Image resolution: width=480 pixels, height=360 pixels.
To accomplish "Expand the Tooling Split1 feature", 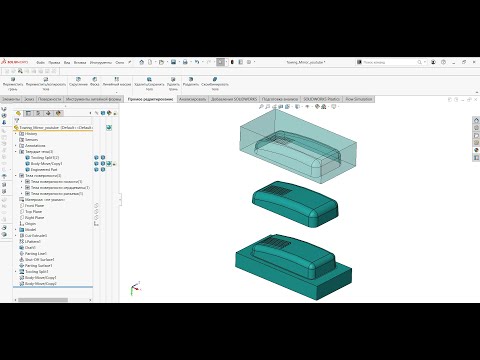I will (x=16, y=272).
